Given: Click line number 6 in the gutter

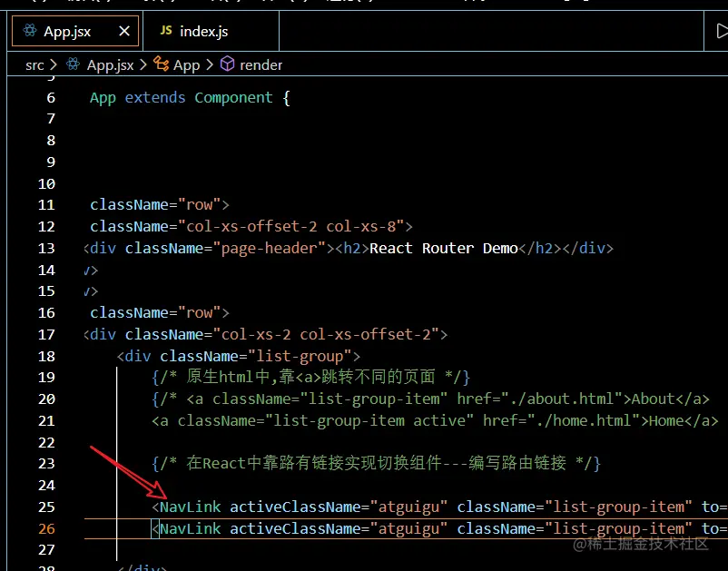Looking at the screenshot, I should point(51,97).
